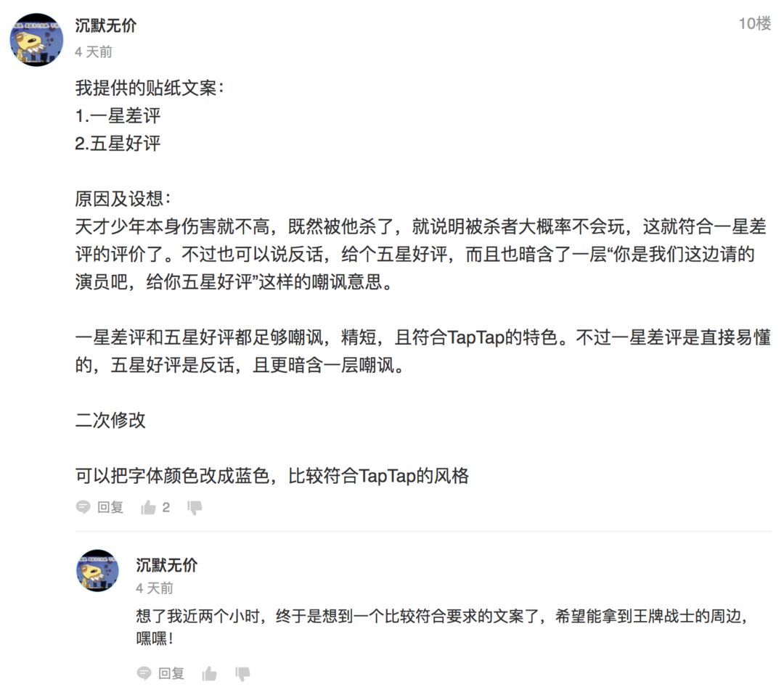Click nested reply text starting 想了我近两个小时
The height and width of the screenshot is (687, 784).
coord(443,627)
